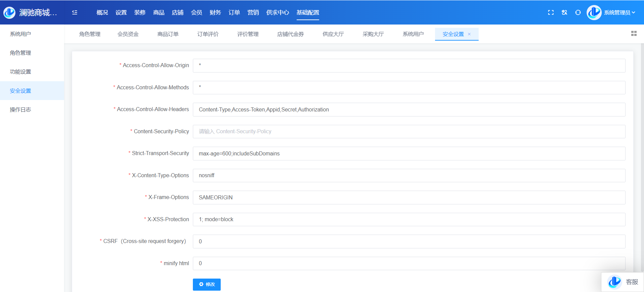644x292 pixels.
Task: Close the 安全设置 tab with the X
Action: 469,34
